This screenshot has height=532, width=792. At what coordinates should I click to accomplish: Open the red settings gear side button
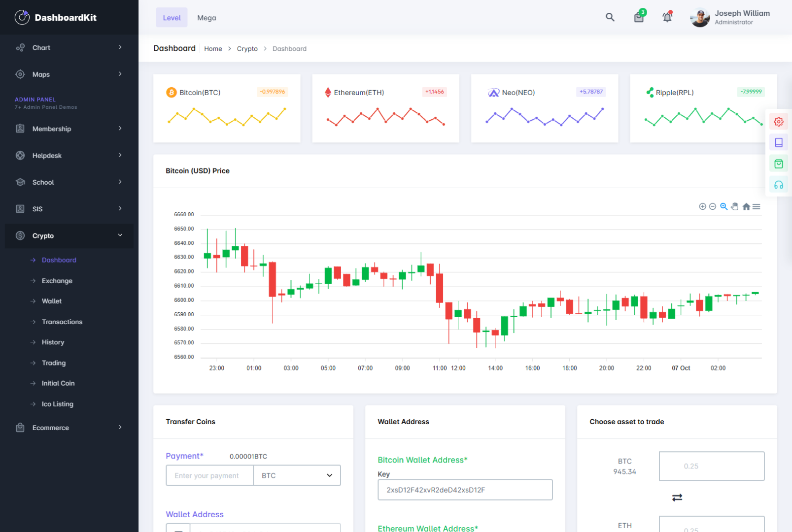[x=779, y=122]
